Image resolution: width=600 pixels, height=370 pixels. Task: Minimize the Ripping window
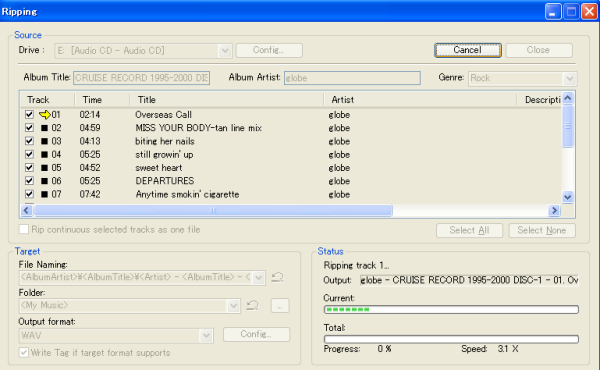(x=553, y=11)
